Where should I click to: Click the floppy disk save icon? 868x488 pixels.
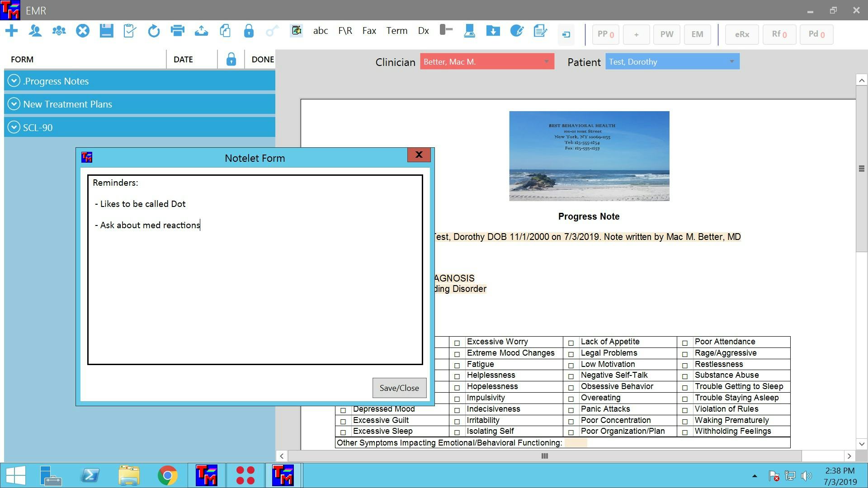pyautogui.click(x=106, y=31)
